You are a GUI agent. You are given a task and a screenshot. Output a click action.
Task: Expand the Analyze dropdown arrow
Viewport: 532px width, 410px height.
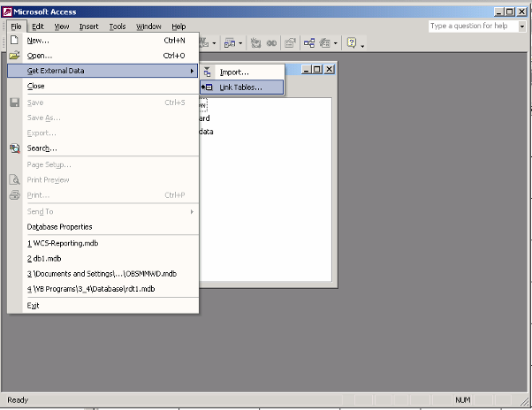click(x=240, y=43)
